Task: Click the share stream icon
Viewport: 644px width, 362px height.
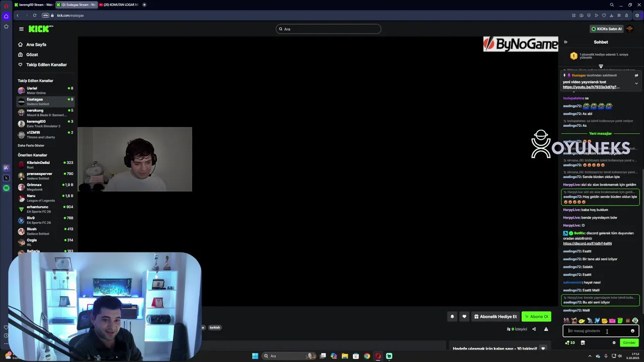Action: 534,329
